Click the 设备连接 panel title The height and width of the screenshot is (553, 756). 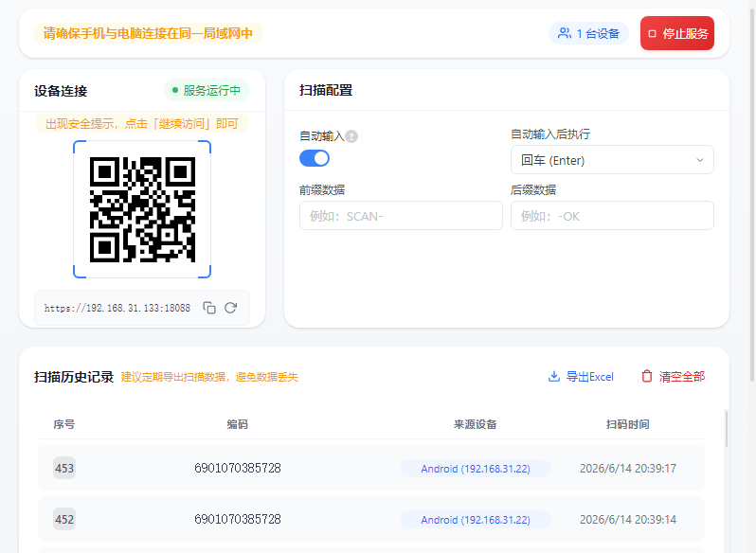(61, 91)
